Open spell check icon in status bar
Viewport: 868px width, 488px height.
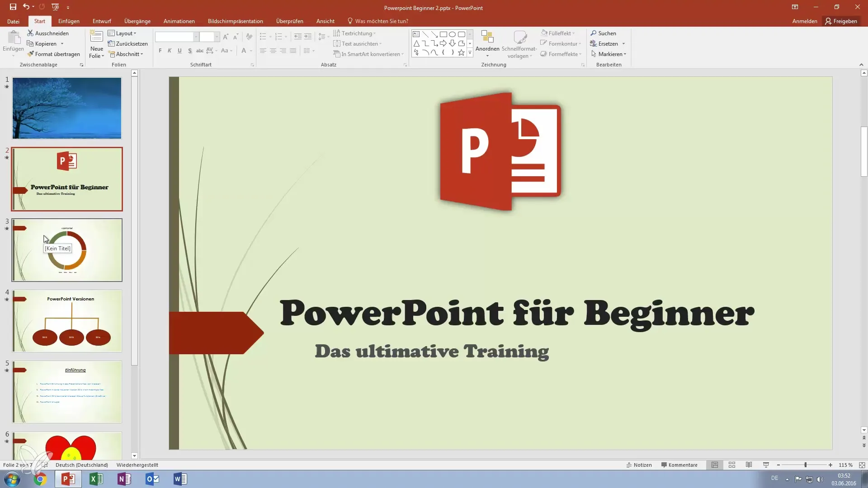[44, 465]
